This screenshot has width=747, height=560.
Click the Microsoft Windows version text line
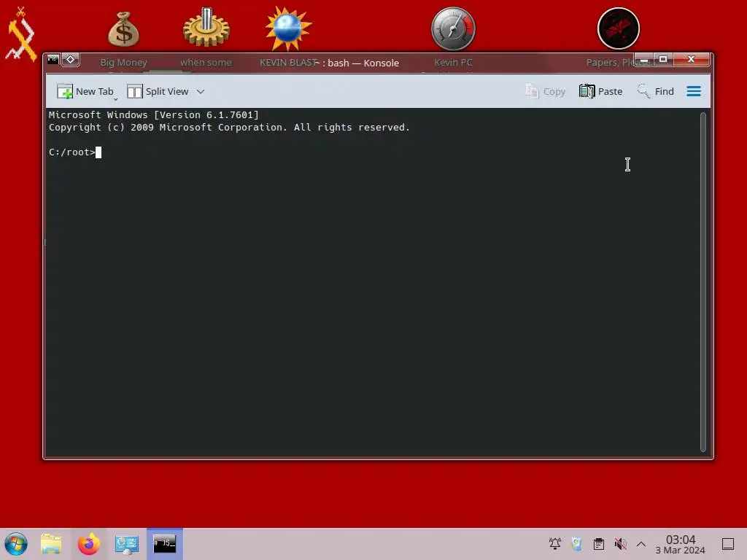pyautogui.click(x=153, y=114)
